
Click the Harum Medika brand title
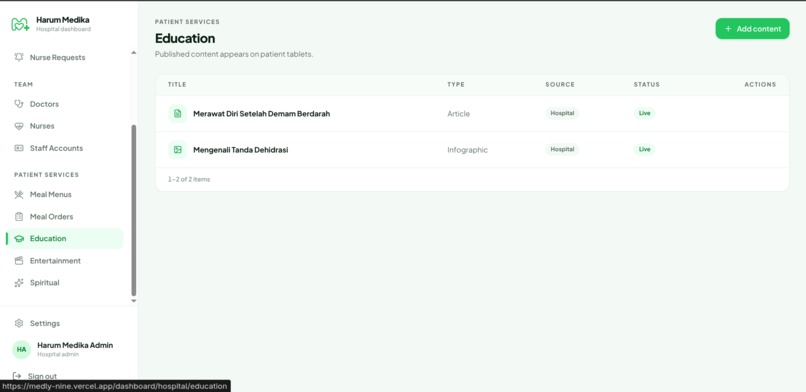[63, 20]
